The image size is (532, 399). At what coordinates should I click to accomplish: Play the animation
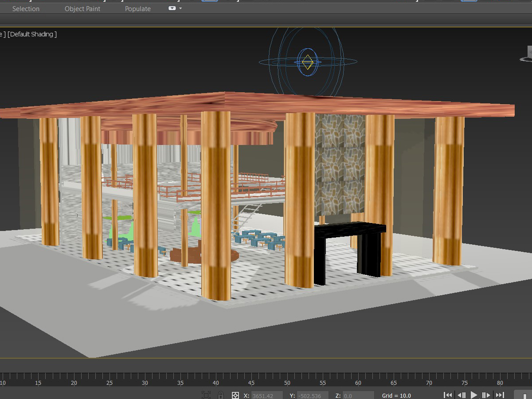474,395
